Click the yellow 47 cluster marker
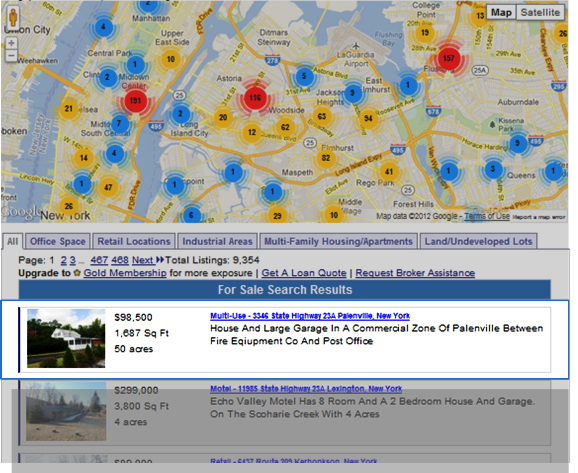Image resolution: width=578 pixels, height=473 pixels. tap(108, 187)
